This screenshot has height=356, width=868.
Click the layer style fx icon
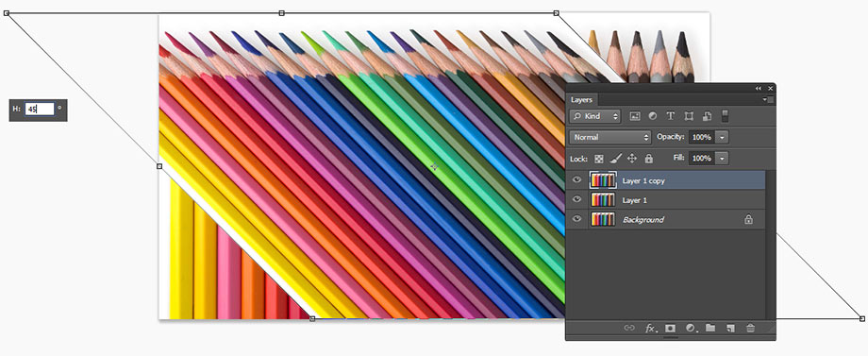[x=651, y=329]
